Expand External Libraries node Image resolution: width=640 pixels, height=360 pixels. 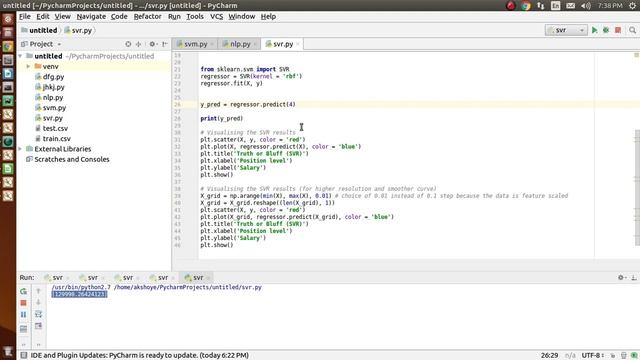click(20, 149)
